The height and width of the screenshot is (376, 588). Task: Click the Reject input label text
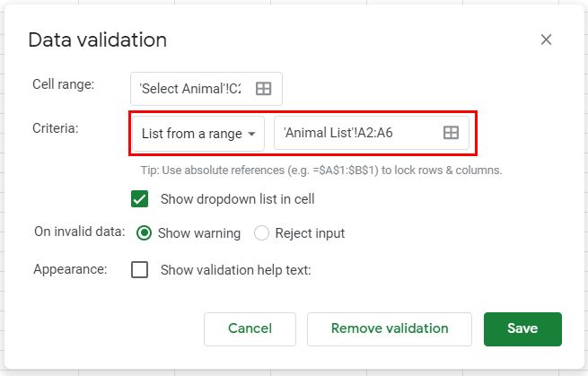310,233
